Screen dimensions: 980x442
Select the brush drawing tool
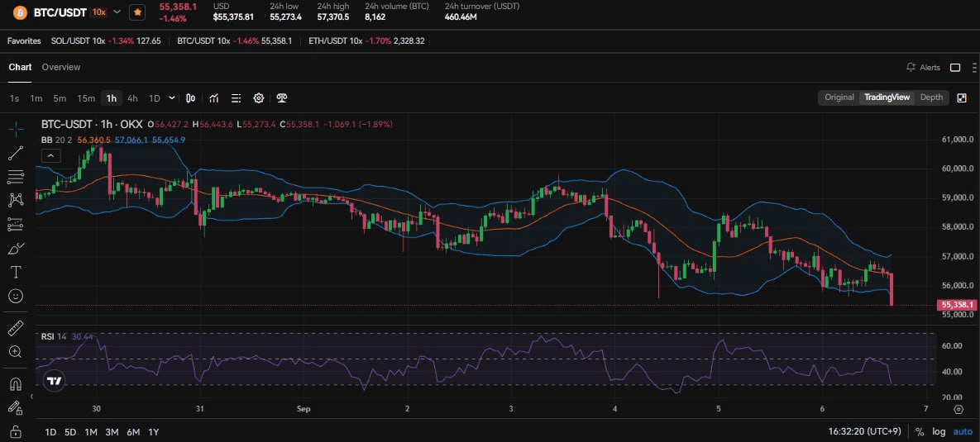coord(16,248)
